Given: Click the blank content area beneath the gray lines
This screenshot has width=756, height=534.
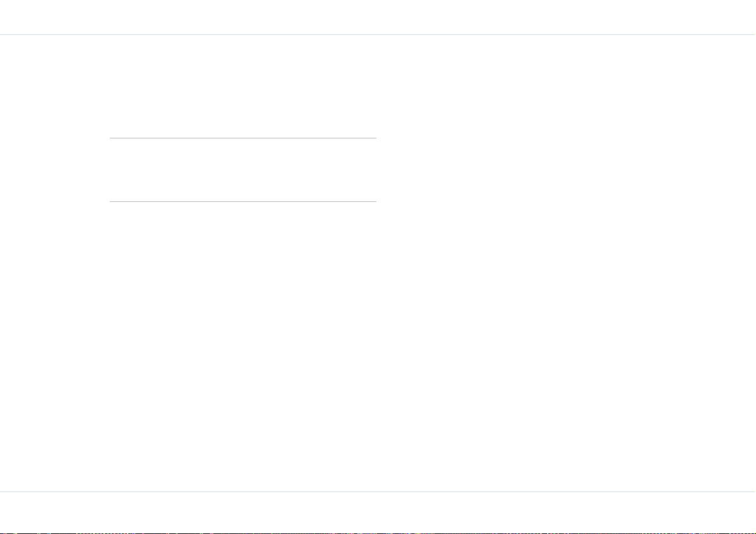Looking at the screenshot, I should coord(242,346).
